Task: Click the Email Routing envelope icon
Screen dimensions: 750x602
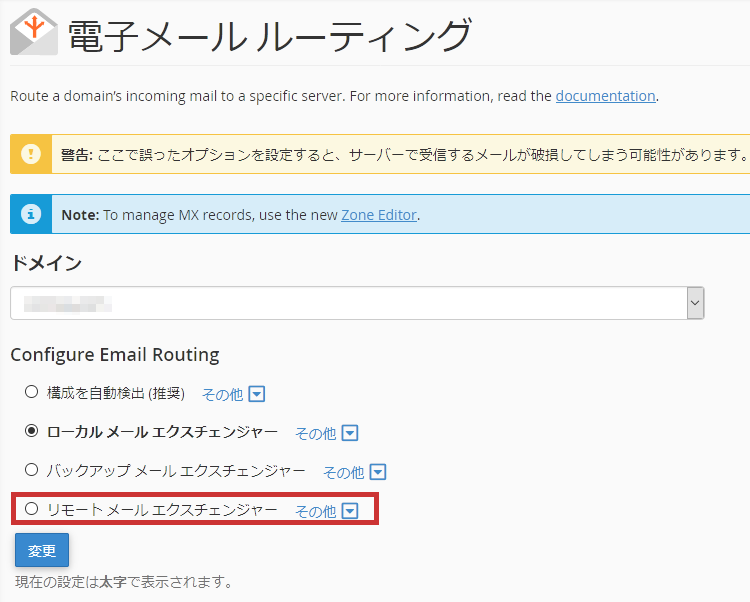Action: pos(34,32)
